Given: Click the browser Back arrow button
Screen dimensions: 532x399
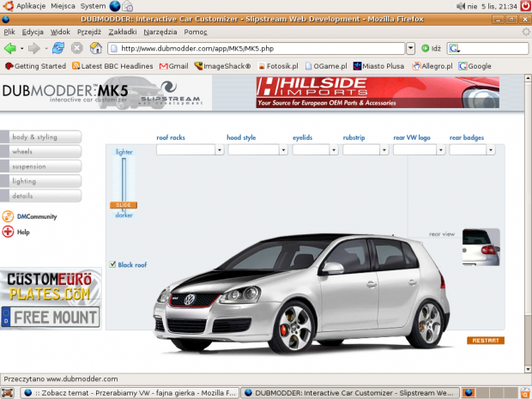Looking at the screenshot, I should (10, 49).
